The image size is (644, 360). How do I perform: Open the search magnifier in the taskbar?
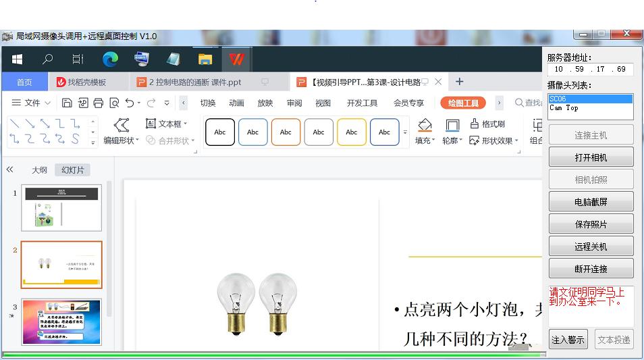tap(48, 59)
